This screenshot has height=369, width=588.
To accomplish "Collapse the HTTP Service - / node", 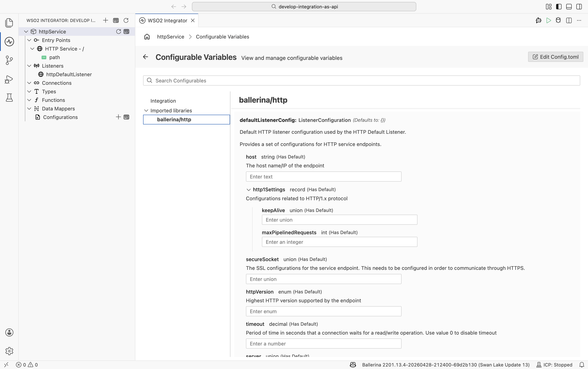I will 32,49.
